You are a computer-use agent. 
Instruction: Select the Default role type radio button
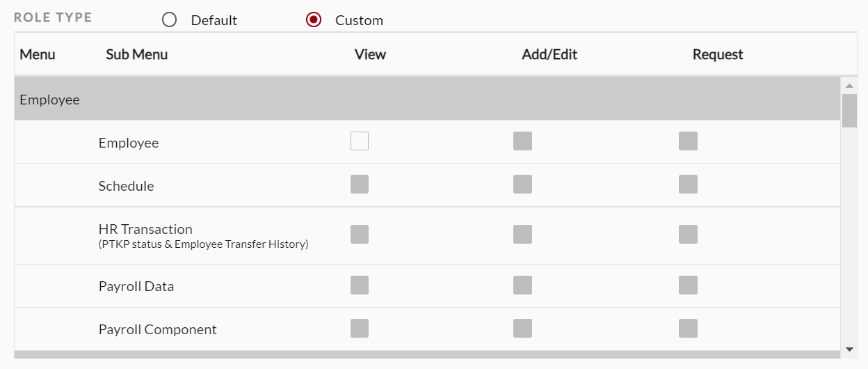pos(170,20)
